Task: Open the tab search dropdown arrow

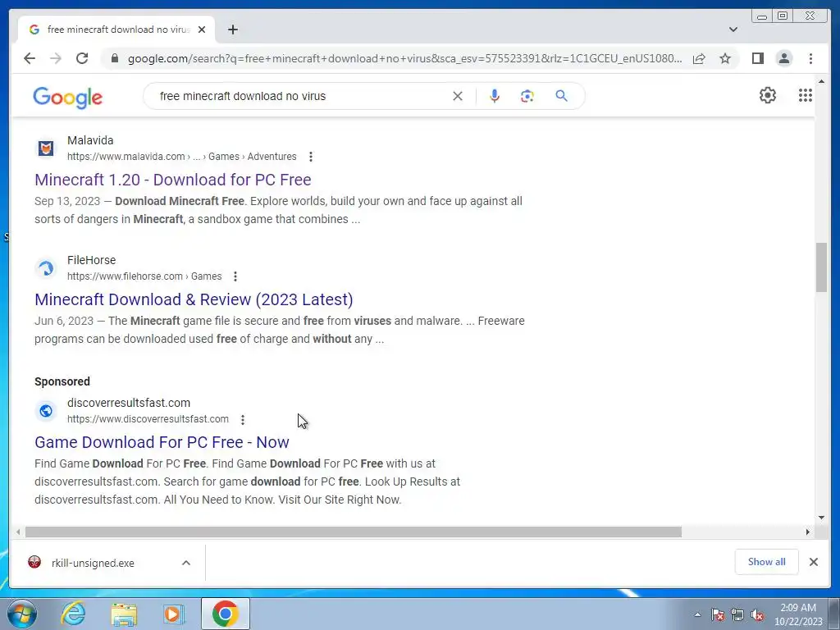Action: [733, 30]
